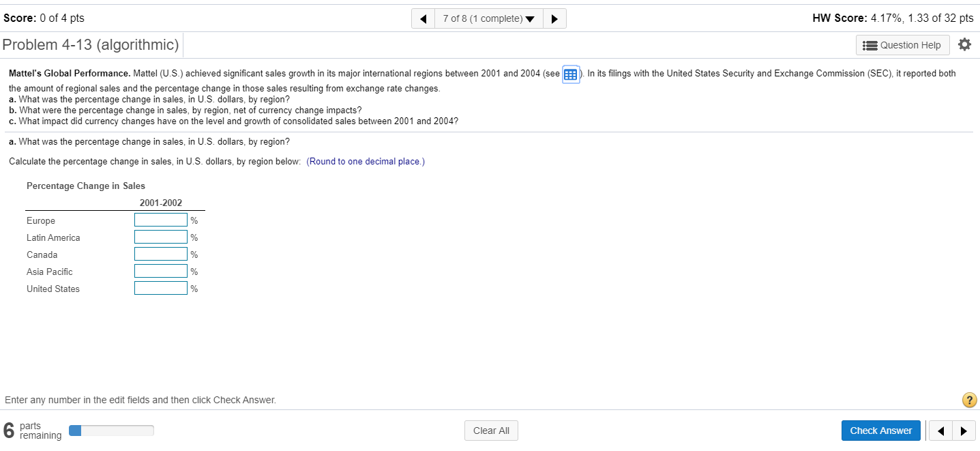Select the Problem 4-13 title text
The height and width of the screenshot is (451, 980).
pos(91,44)
